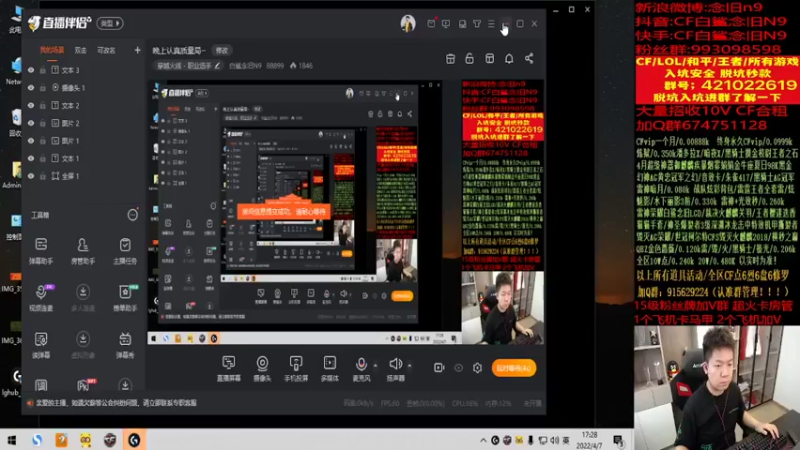Add a 直播屏幕 screen source

[x=229, y=368]
